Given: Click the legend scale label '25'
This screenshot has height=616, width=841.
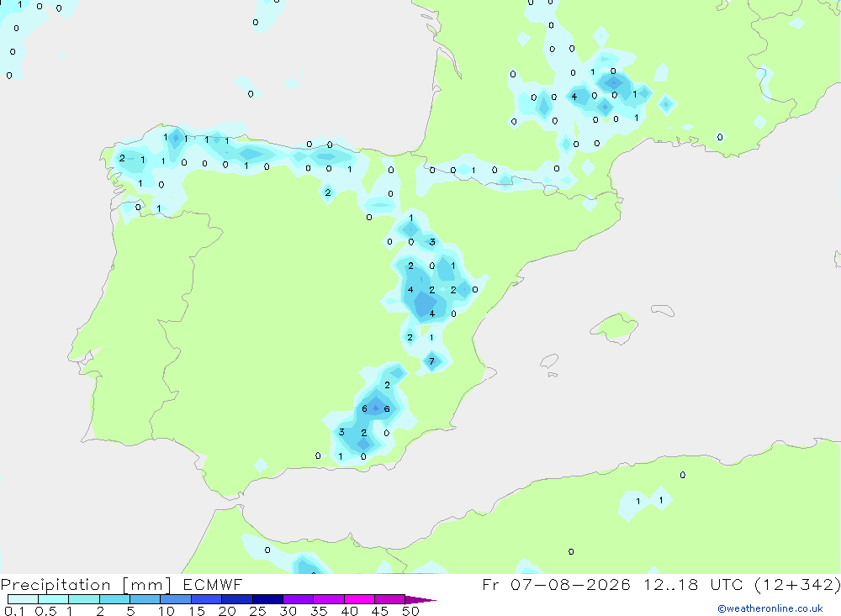Looking at the screenshot, I should coord(258,611).
